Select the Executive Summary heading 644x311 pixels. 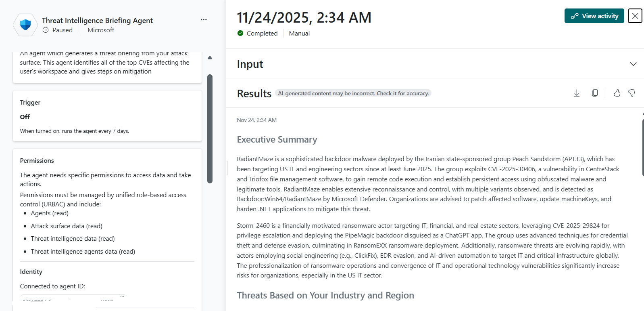click(277, 139)
